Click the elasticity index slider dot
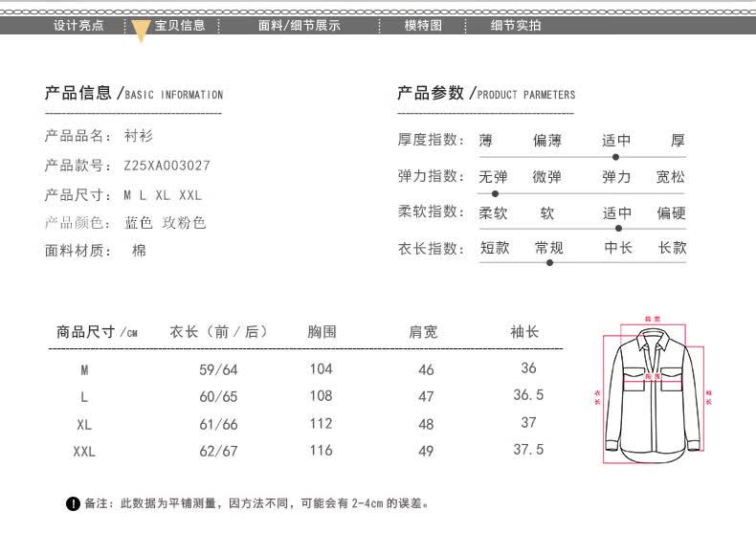 (495, 193)
